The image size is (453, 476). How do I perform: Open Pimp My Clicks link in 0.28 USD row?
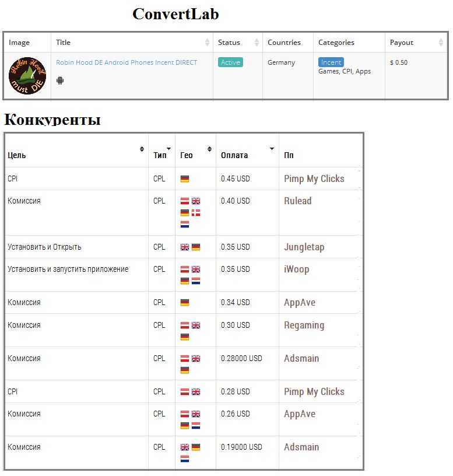pos(314,391)
